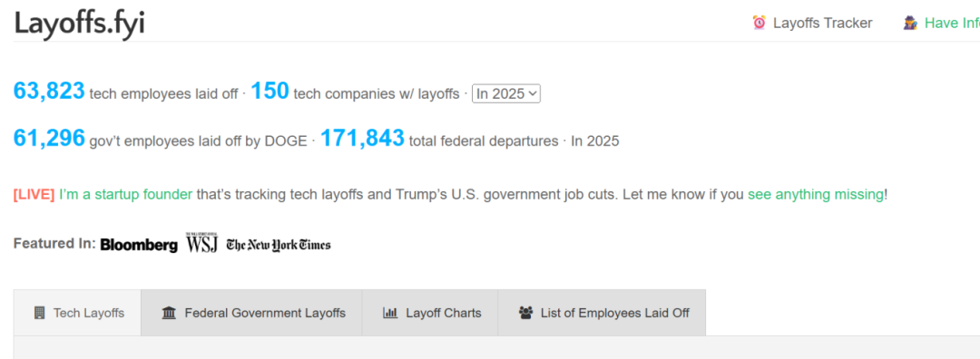Click the detective icon beside Have Info

(x=910, y=23)
